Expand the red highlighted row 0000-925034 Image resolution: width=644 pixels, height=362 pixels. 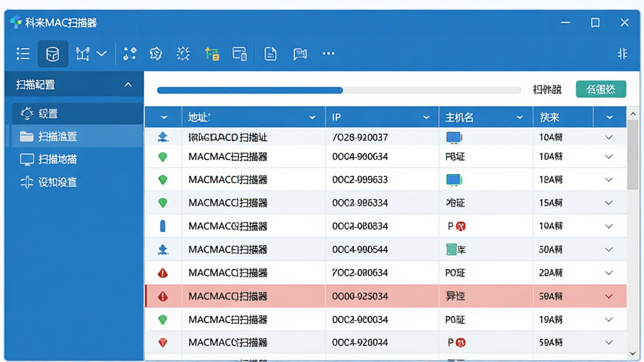(609, 297)
